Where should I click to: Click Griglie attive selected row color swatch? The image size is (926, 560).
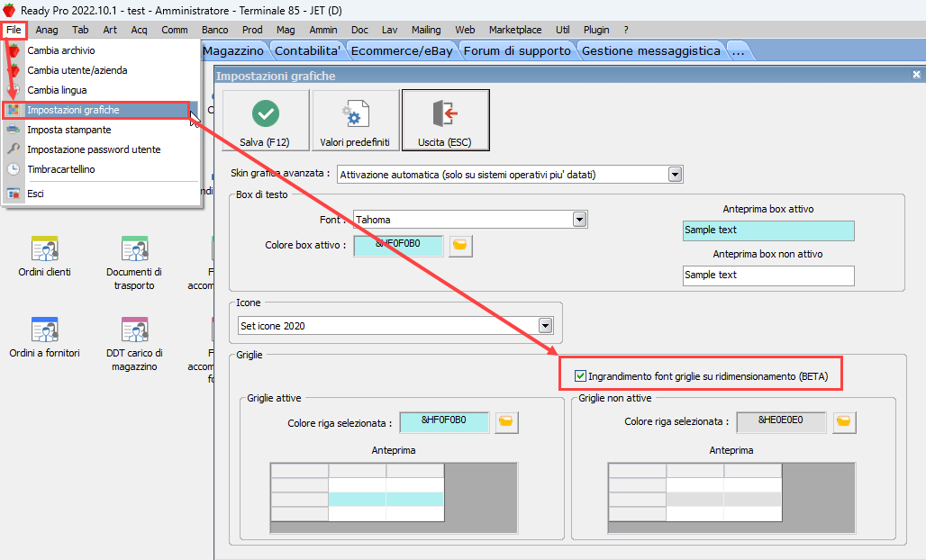click(444, 422)
